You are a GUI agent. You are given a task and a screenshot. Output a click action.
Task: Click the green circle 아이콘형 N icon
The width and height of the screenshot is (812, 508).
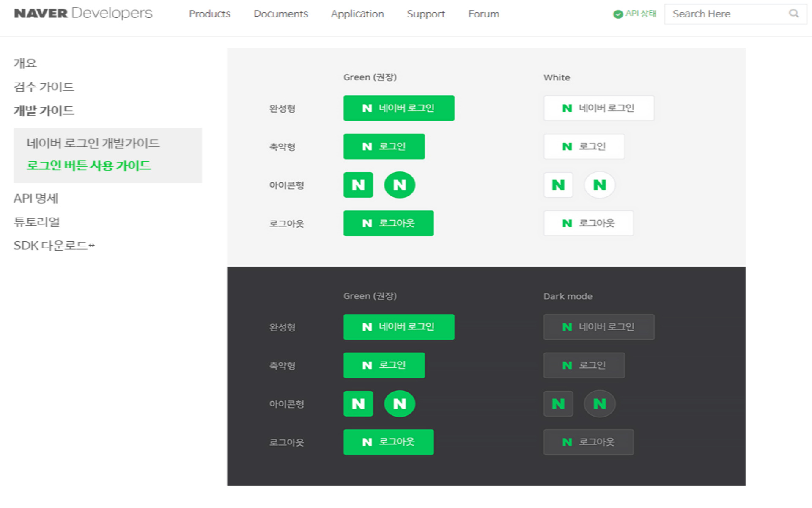pos(399,185)
